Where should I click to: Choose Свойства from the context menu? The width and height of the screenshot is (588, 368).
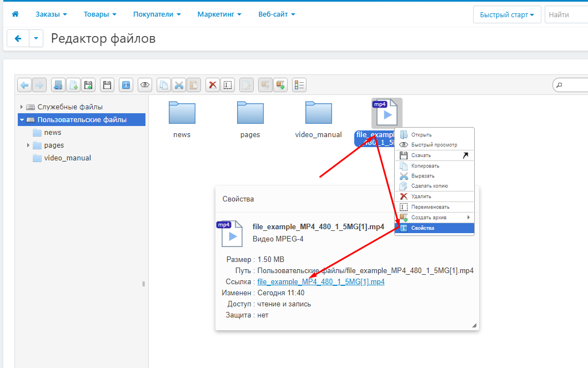click(x=435, y=228)
